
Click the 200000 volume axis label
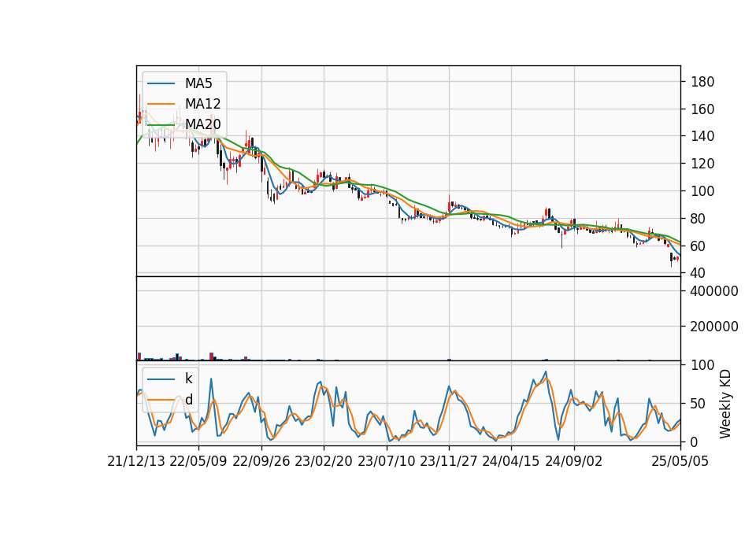714,327
